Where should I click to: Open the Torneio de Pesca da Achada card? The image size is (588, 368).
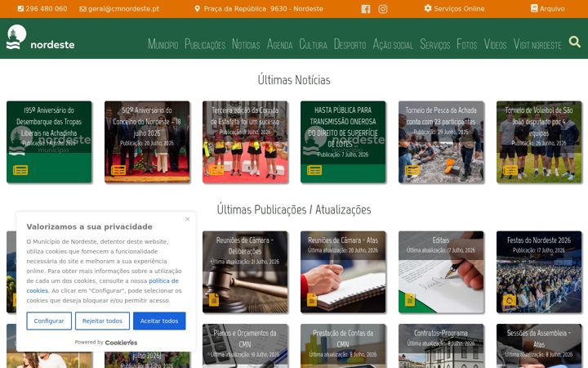point(441,142)
